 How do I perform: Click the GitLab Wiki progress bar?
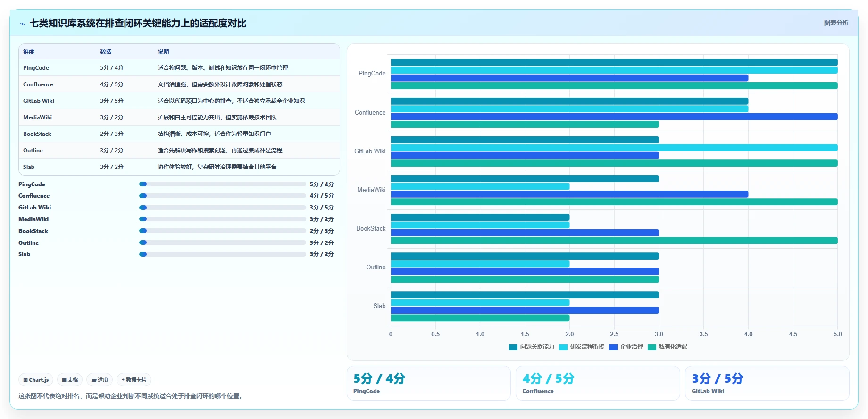pos(223,208)
